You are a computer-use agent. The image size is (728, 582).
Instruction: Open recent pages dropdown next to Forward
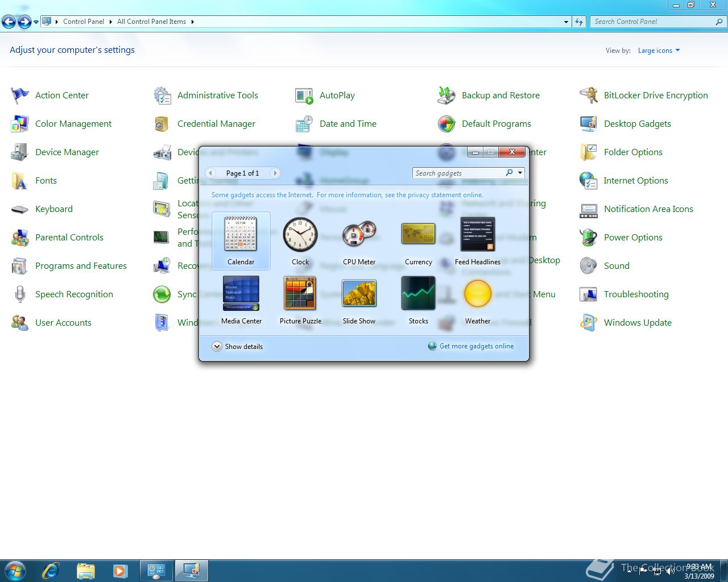pyautogui.click(x=36, y=22)
